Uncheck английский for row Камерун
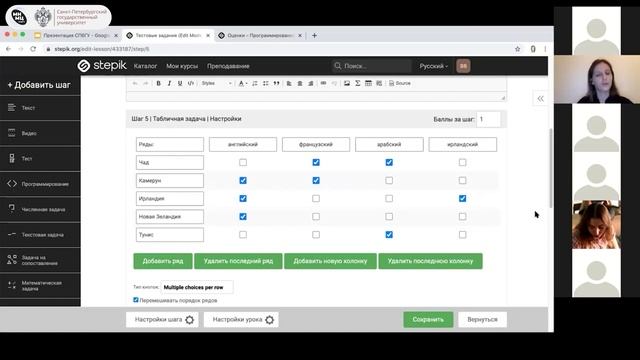Viewport: 640px width, 360px height. point(243,180)
